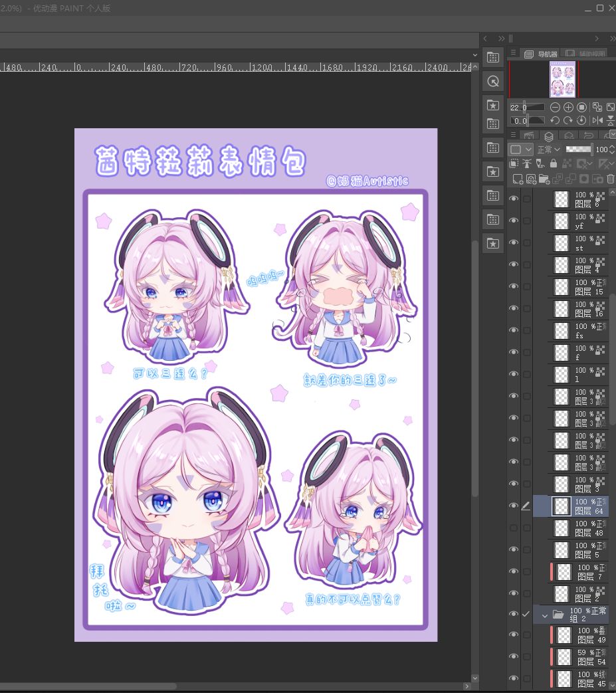The width and height of the screenshot is (616, 693).
Task: Zoom out using the navigator minus icon
Action: tap(555, 107)
